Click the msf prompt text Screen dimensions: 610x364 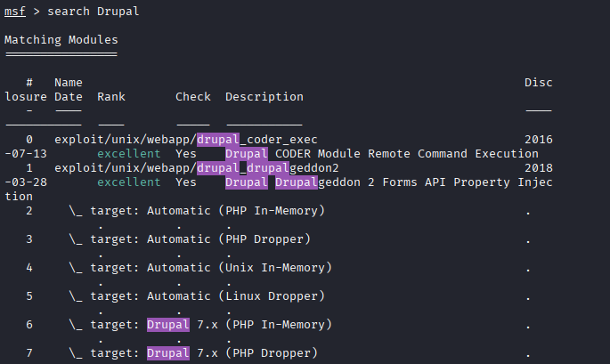point(15,12)
